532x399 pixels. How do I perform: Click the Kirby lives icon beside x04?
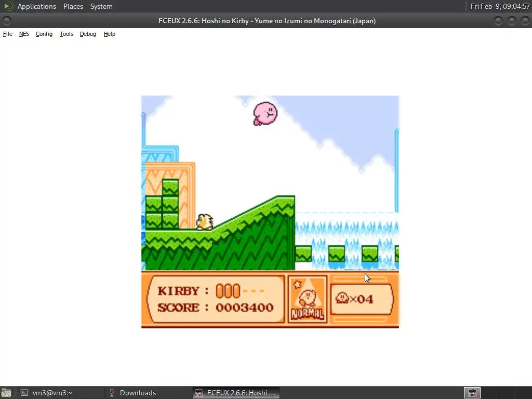tap(342, 298)
